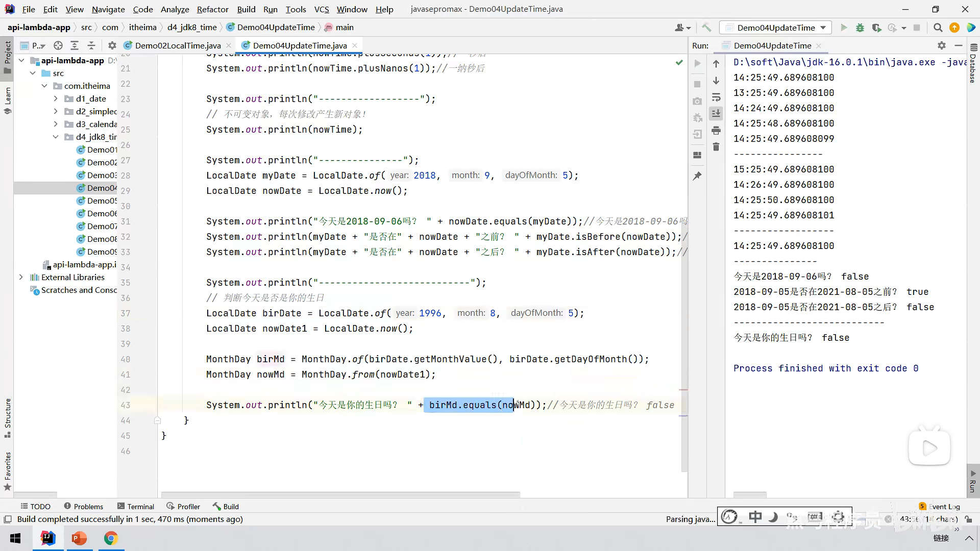Screen dimensions: 980x551
Task: Click the Debug bug icon in toolbar
Action: (x=860, y=28)
